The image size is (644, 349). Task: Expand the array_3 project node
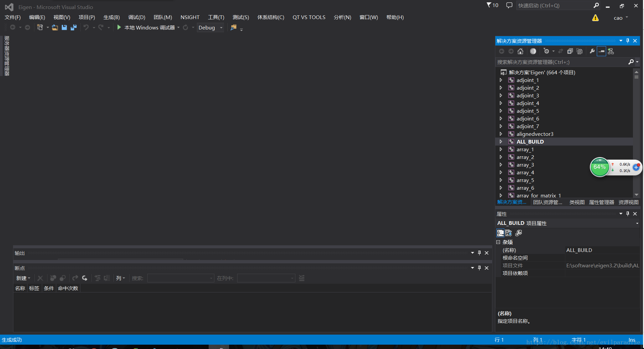tap(501, 165)
